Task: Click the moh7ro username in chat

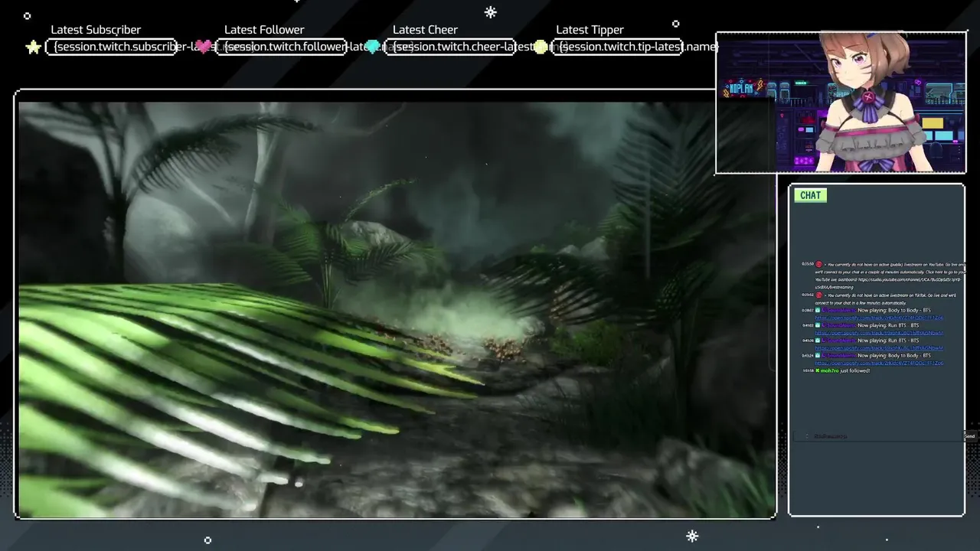Action: click(830, 370)
